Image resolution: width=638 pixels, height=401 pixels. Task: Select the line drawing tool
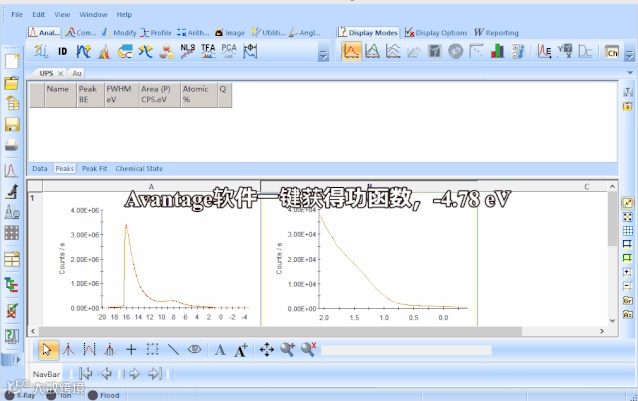point(173,350)
